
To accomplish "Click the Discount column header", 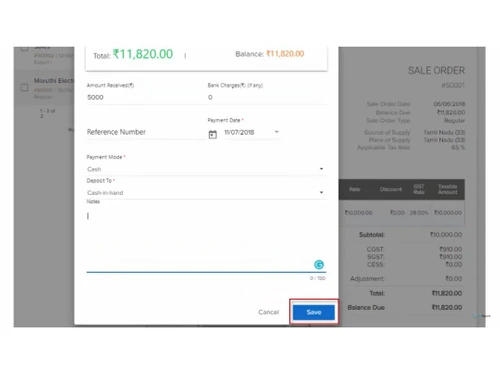I will coord(391,189).
